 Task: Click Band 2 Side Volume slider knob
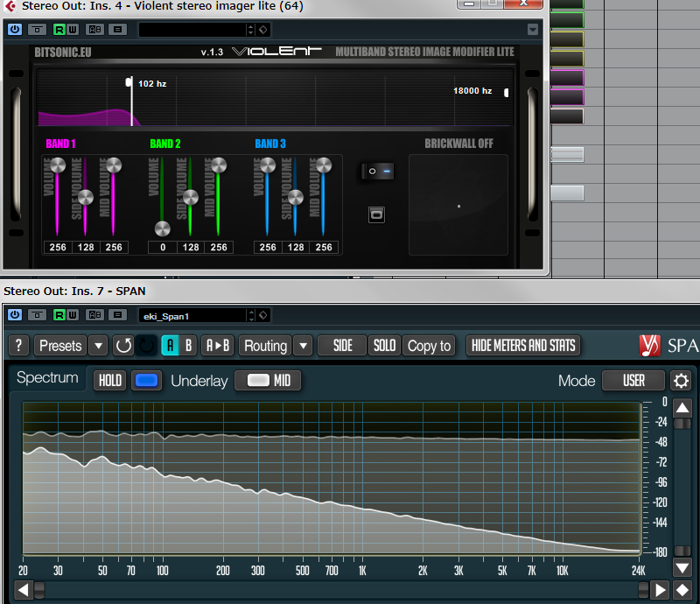coord(191,197)
